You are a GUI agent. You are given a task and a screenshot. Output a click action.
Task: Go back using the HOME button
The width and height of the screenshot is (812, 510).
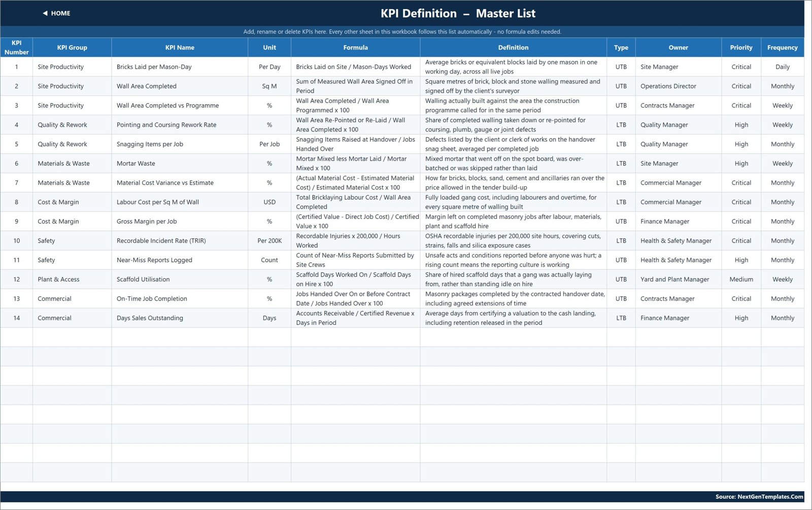click(x=56, y=13)
